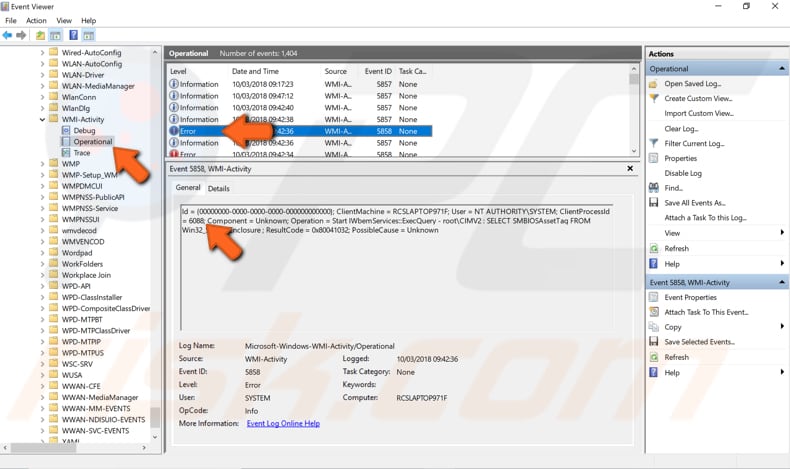Open the Event Log Online Help link
This screenshot has height=469, width=790.
tap(283, 424)
